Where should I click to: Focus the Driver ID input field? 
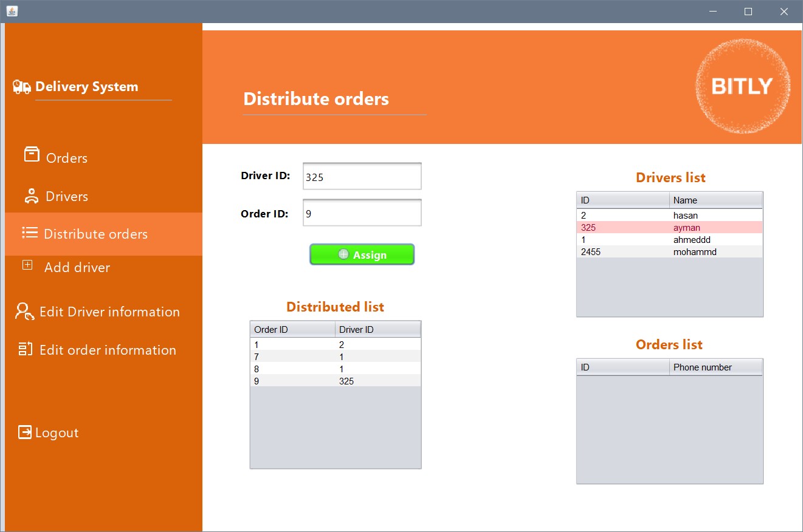[x=362, y=176]
